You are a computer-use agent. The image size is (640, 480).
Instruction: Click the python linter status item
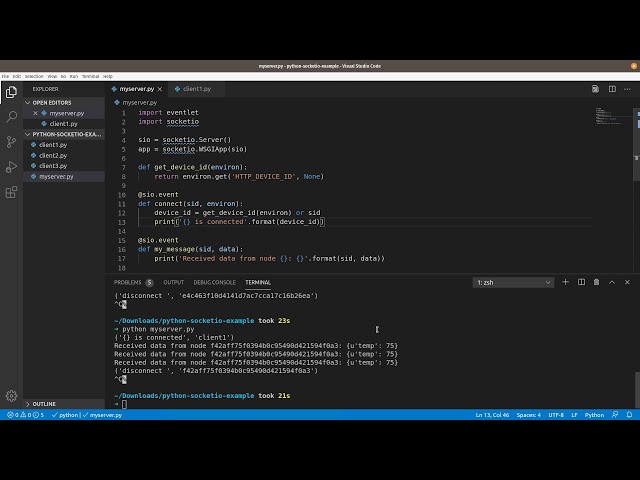click(x=65, y=415)
